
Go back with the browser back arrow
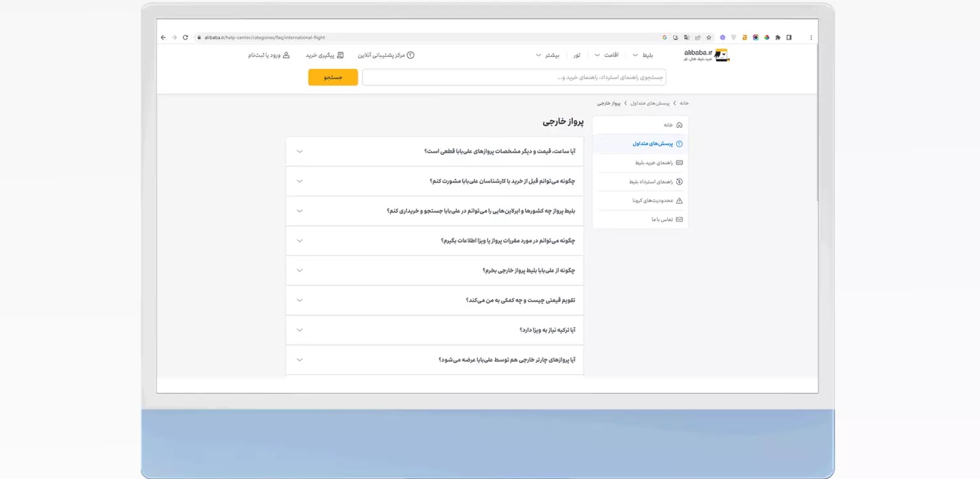pyautogui.click(x=163, y=38)
